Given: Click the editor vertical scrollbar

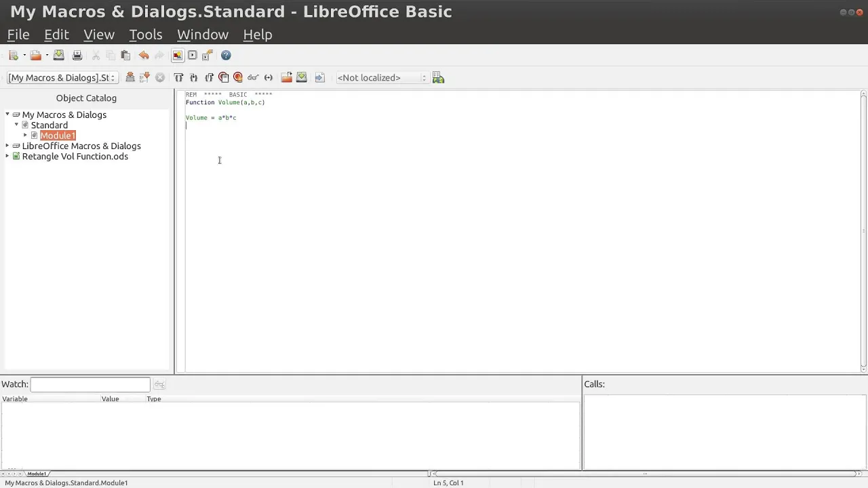Looking at the screenshot, I should click(864, 231).
